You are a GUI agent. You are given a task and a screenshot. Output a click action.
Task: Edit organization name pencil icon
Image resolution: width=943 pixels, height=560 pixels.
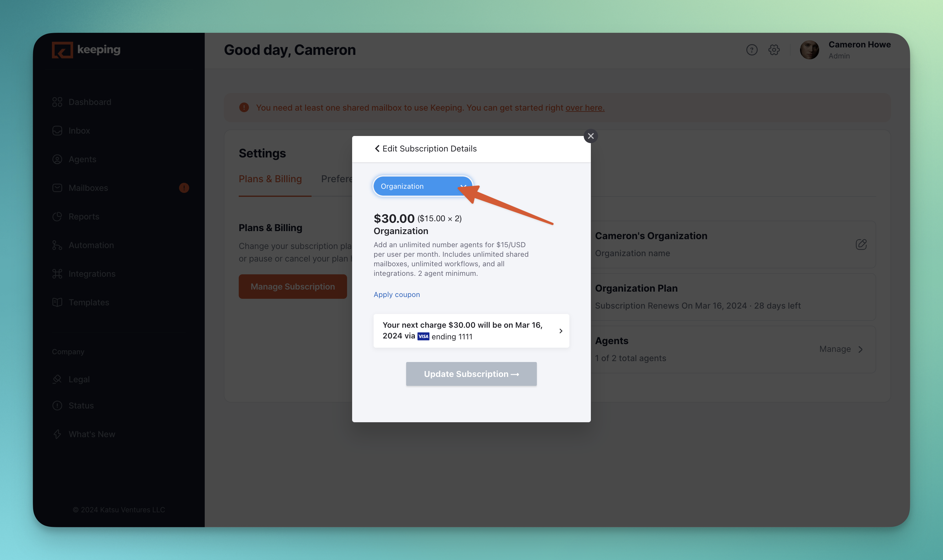(861, 244)
